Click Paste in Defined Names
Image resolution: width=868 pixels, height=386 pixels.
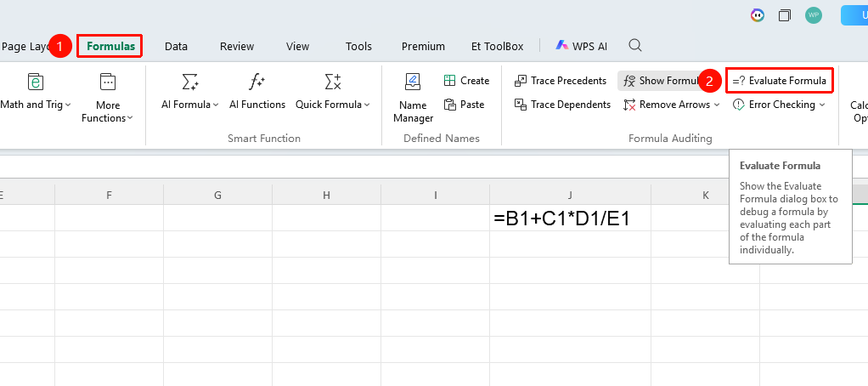[464, 105]
